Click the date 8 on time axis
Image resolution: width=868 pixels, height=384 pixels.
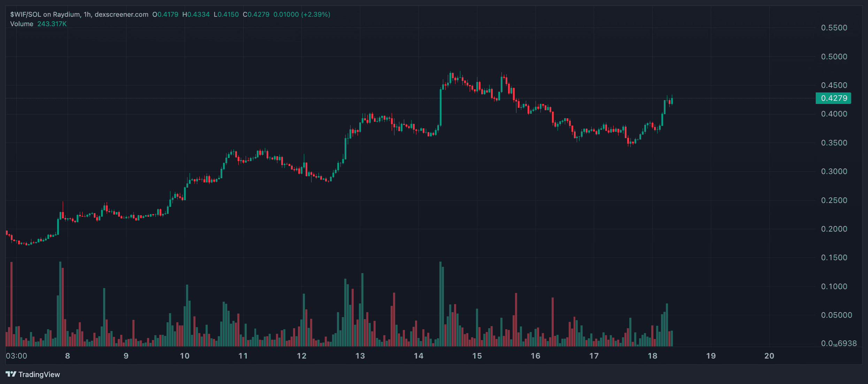click(x=68, y=356)
